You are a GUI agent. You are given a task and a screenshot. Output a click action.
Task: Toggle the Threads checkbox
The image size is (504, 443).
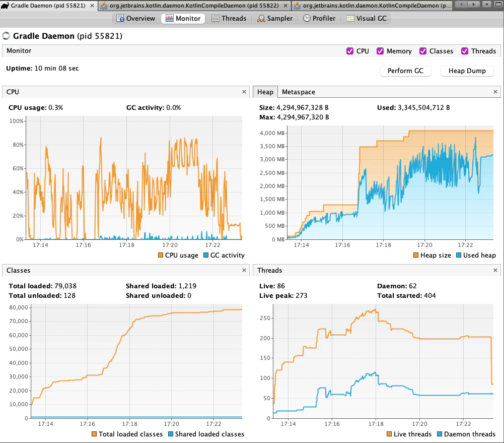(464, 51)
